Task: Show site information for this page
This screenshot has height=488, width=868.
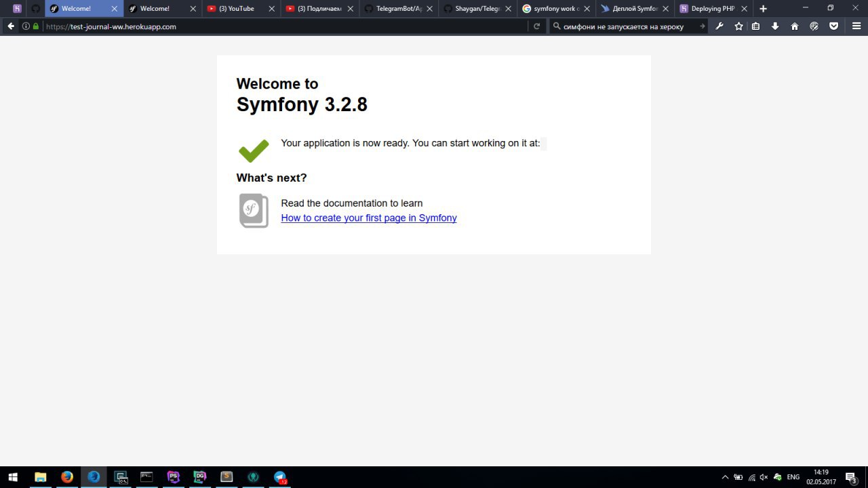Action: [x=26, y=26]
